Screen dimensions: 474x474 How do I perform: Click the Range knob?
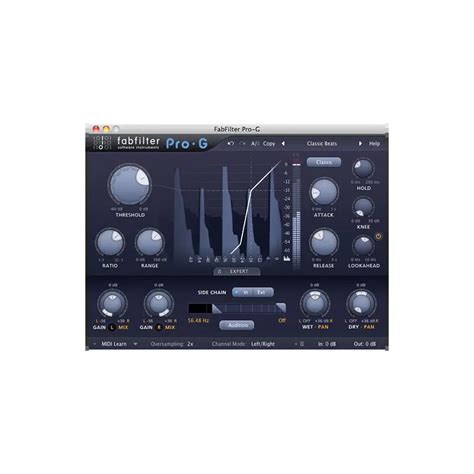click(x=150, y=243)
